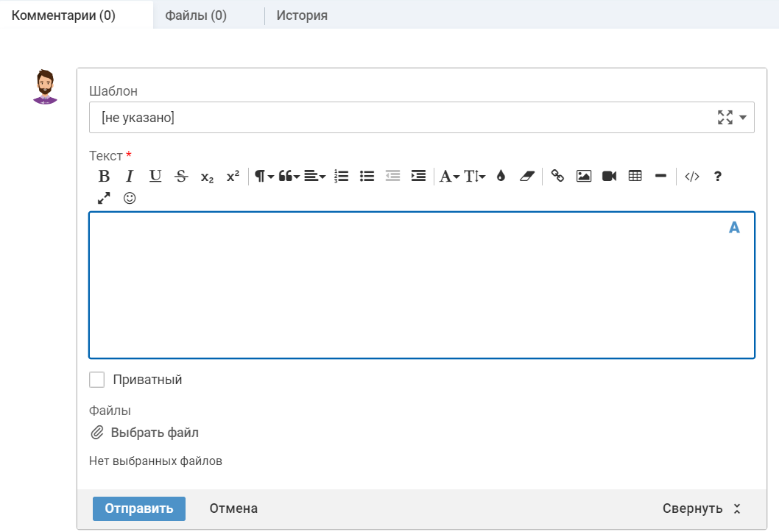Image resolution: width=779 pixels, height=532 pixels.
Task: Insert a table in the editor
Action: (635, 177)
